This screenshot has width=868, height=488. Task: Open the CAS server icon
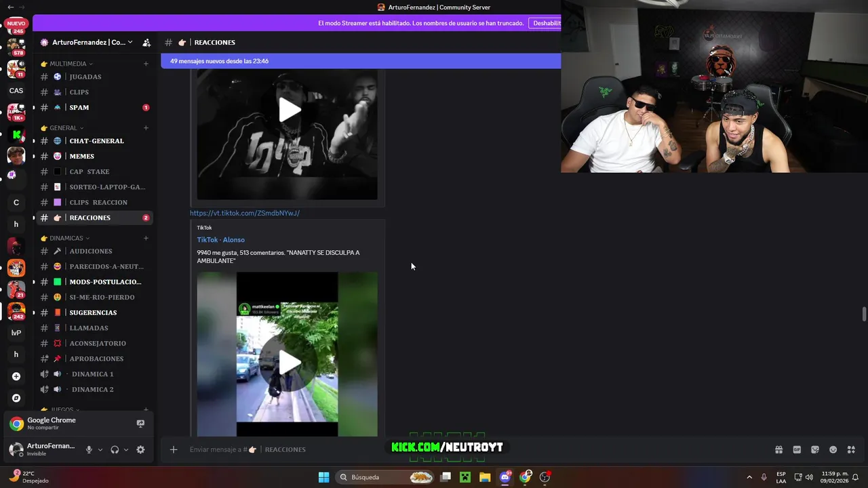(16, 90)
